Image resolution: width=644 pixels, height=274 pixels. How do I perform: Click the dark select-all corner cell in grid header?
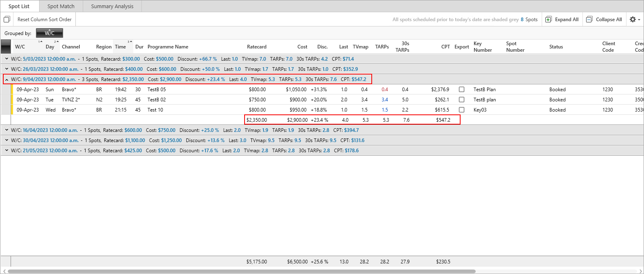tap(6, 47)
